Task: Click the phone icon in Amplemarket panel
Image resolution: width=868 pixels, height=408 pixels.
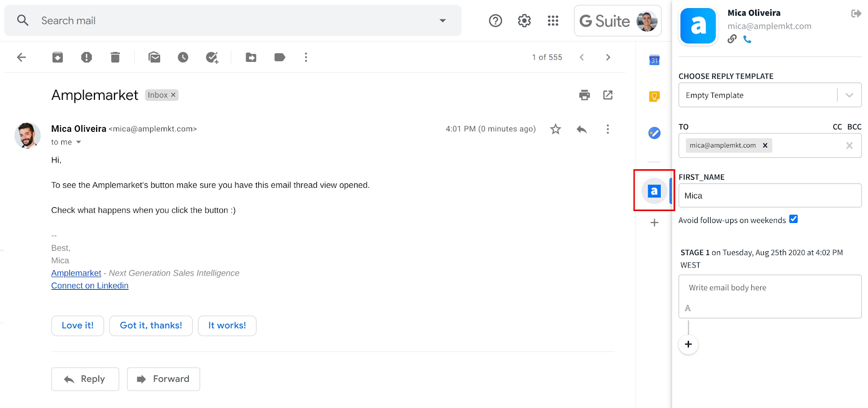Action: click(747, 39)
